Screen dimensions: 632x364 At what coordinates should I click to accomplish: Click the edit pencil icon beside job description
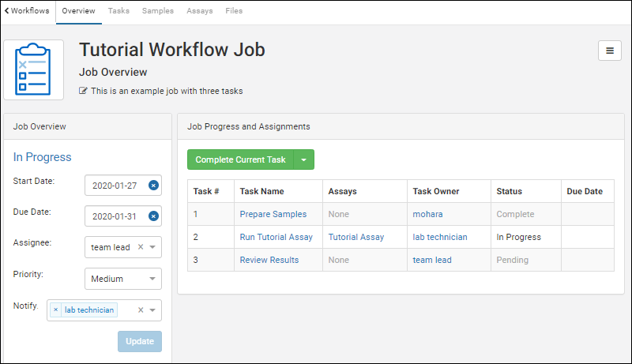(84, 91)
